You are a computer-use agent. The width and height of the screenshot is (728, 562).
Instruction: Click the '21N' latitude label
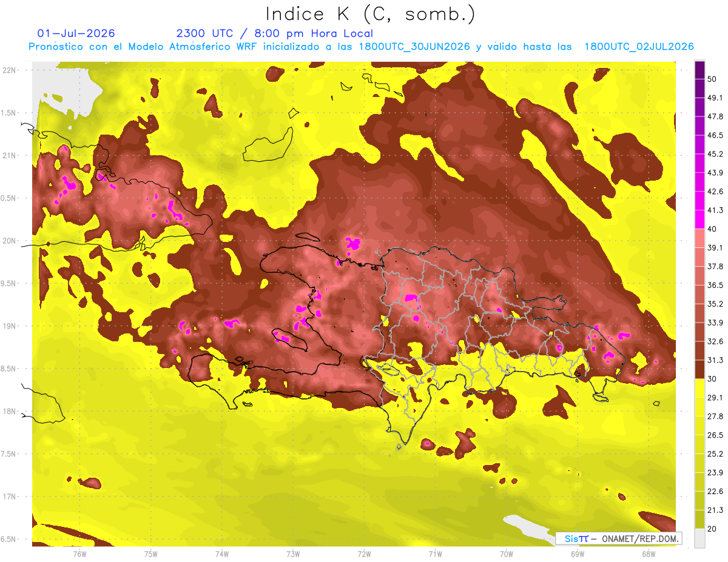pos(8,155)
